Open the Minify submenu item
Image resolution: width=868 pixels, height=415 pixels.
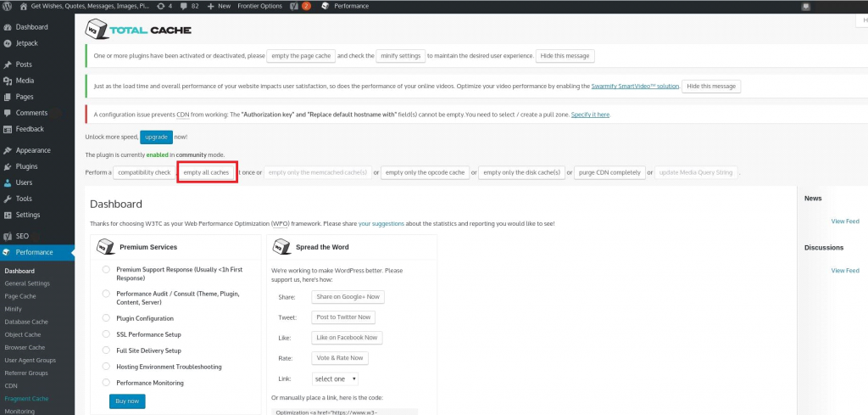click(14, 309)
